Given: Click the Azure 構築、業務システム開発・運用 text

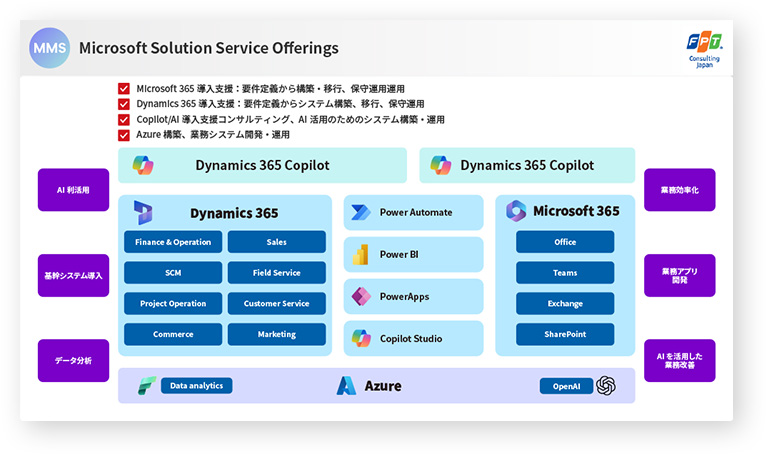Looking at the screenshot, I should click(x=213, y=135).
